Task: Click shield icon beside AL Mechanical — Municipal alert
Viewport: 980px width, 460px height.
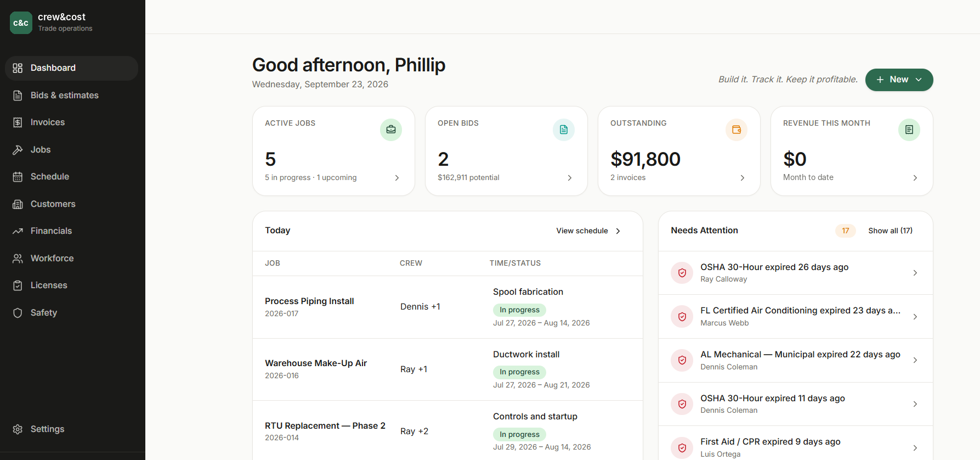Action: pos(682,360)
